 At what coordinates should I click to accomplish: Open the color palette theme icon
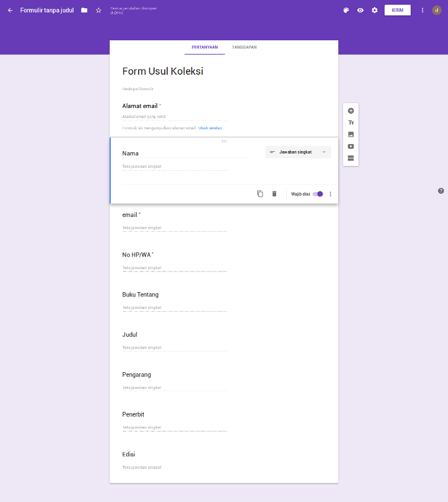point(346,11)
